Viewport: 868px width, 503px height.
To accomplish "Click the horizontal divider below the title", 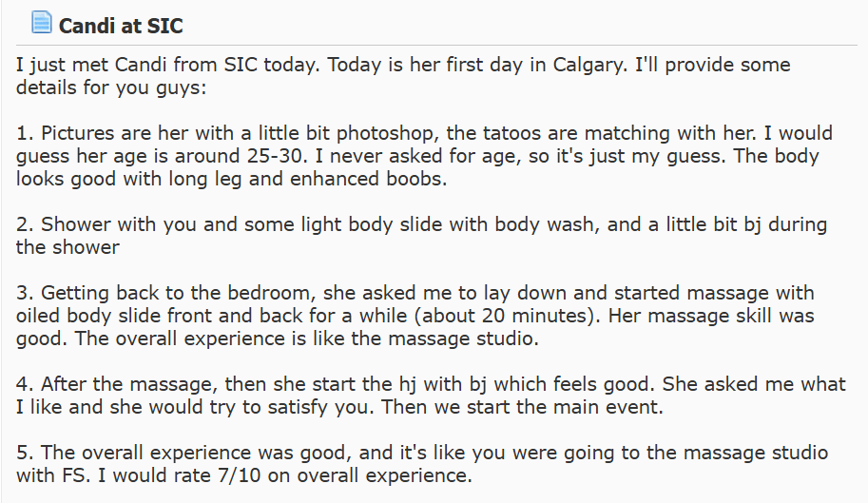I will click(434, 45).
